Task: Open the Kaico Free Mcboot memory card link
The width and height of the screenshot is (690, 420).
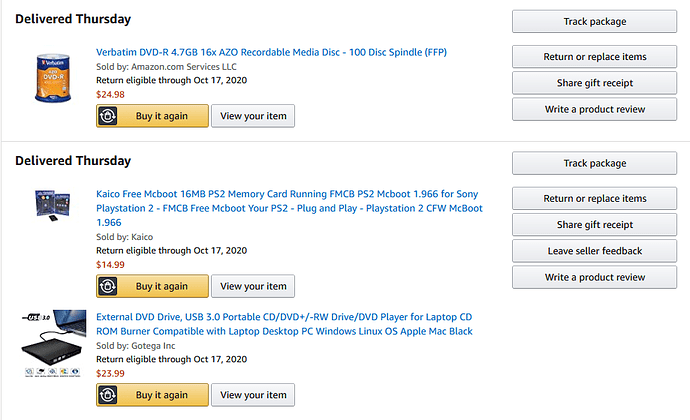Action: [x=290, y=208]
